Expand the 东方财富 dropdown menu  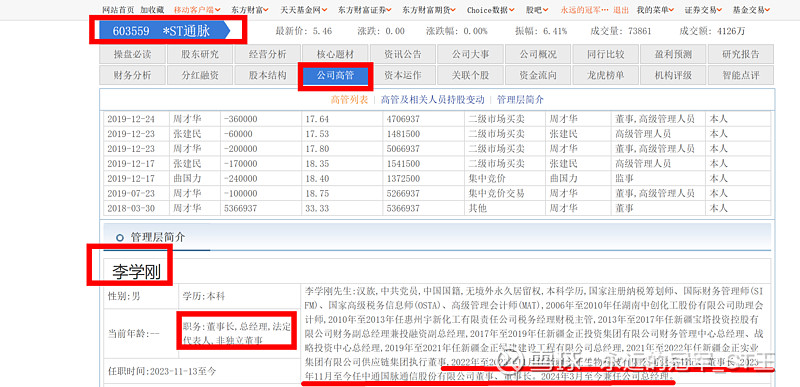tap(249, 10)
